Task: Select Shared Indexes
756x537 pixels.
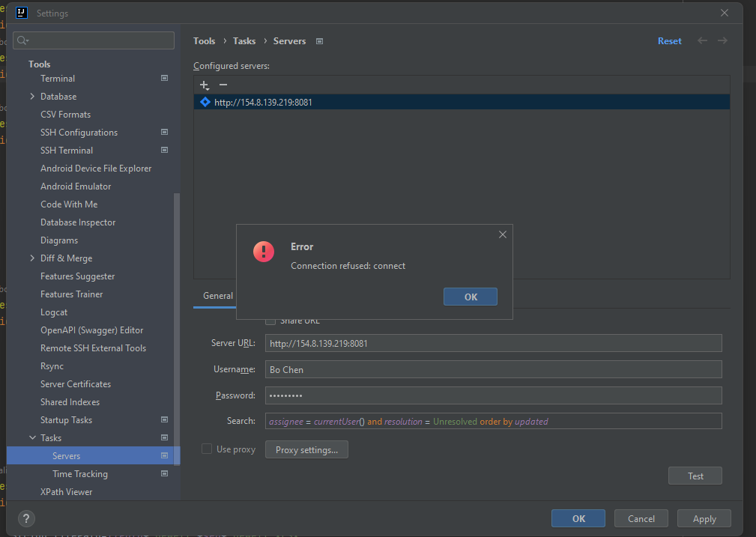Action: tap(70, 402)
